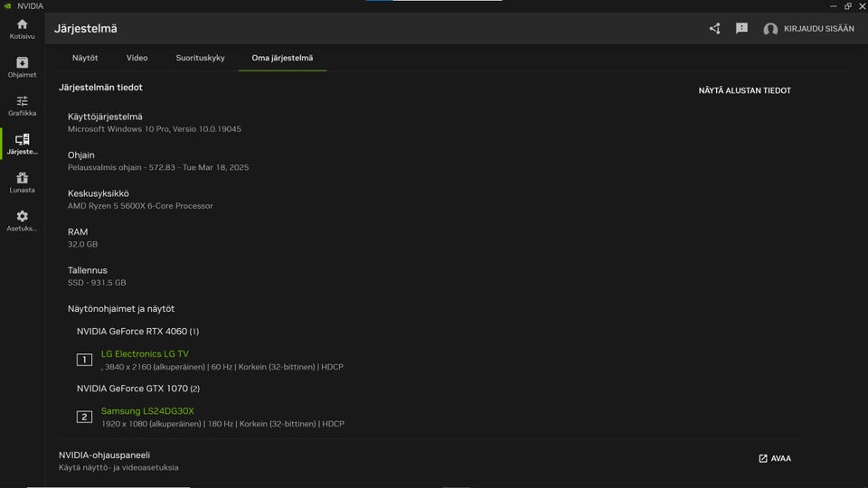Click the external-link icon beside AVAA
The height and width of the screenshot is (488, 868).
pos(763,459)
